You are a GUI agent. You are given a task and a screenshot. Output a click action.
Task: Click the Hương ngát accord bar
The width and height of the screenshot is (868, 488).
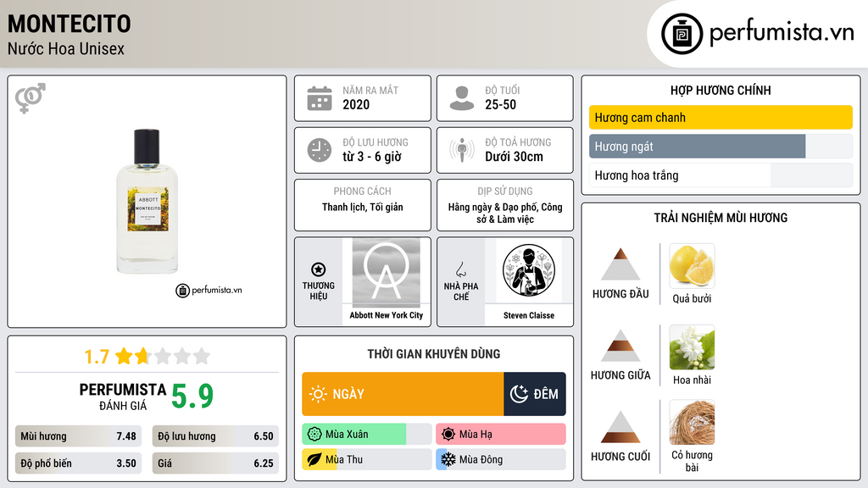721,147
